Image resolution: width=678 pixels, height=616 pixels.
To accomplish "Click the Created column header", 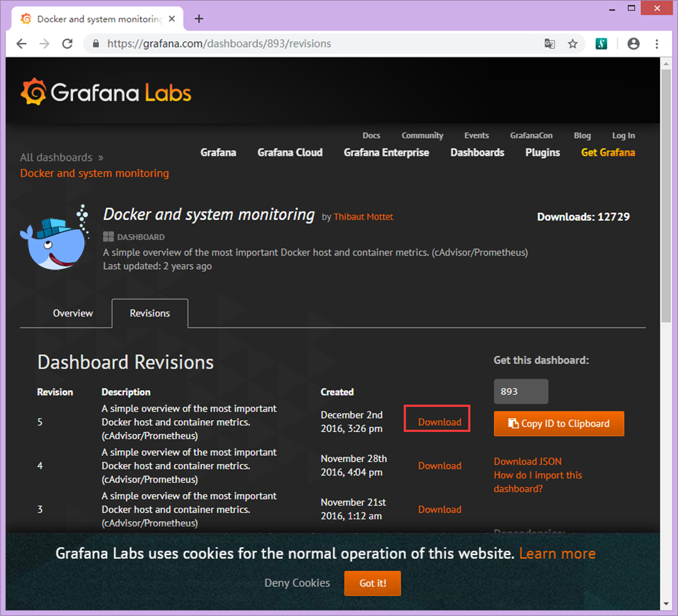I will point(337,392).
